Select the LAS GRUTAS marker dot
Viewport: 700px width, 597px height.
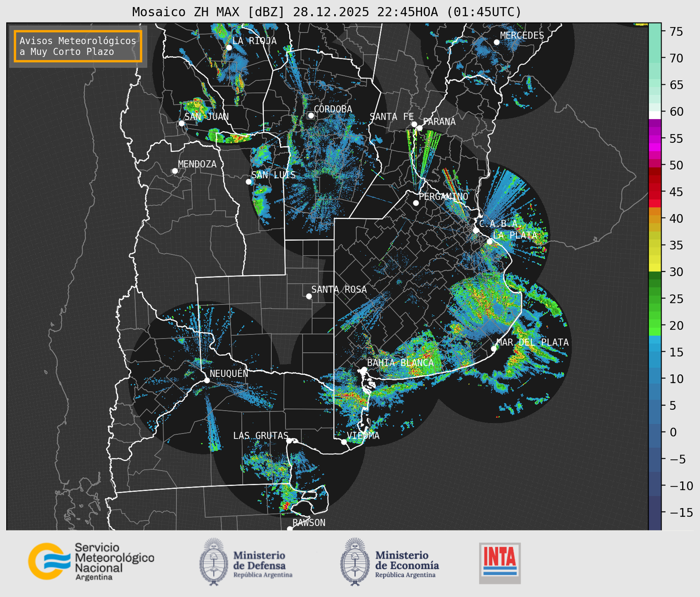pos(289,441)
